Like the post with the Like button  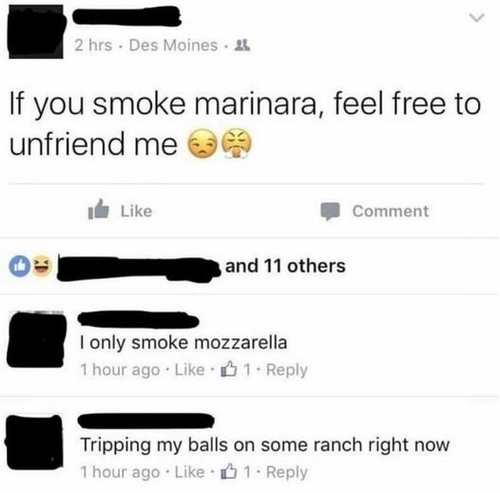tap(120, 211)
